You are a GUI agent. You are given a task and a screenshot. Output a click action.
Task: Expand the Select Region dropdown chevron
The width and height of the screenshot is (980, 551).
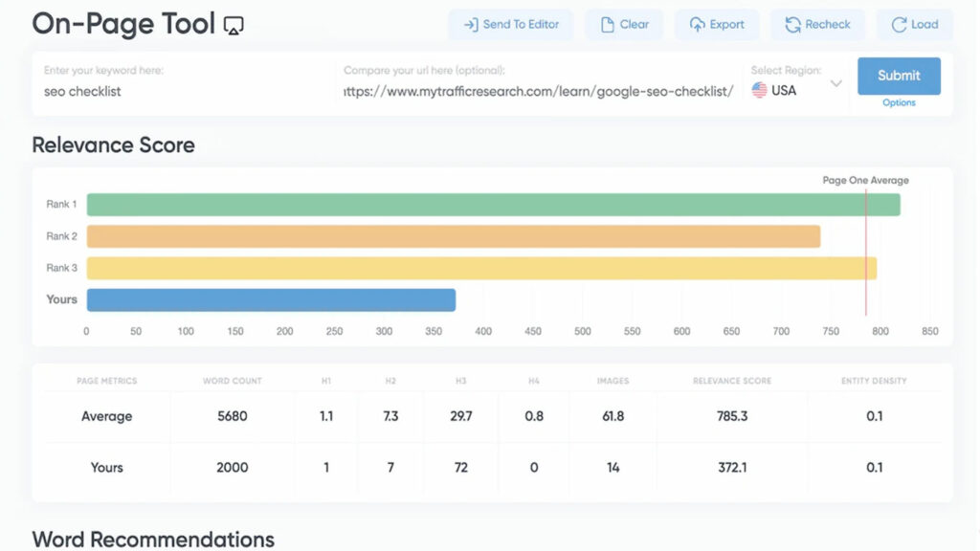(835, 84)
